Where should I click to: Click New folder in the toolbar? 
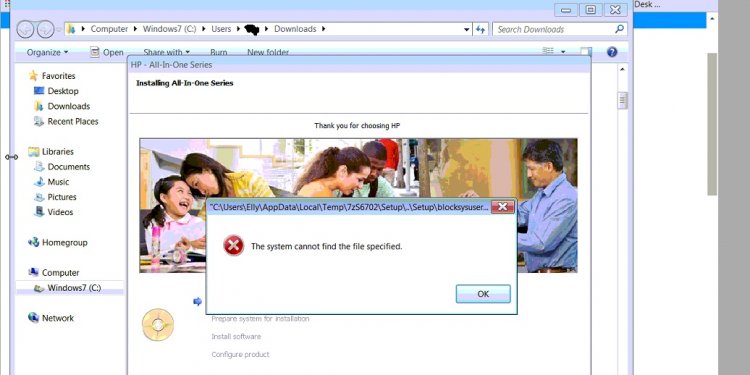click(x=268, y=52)
